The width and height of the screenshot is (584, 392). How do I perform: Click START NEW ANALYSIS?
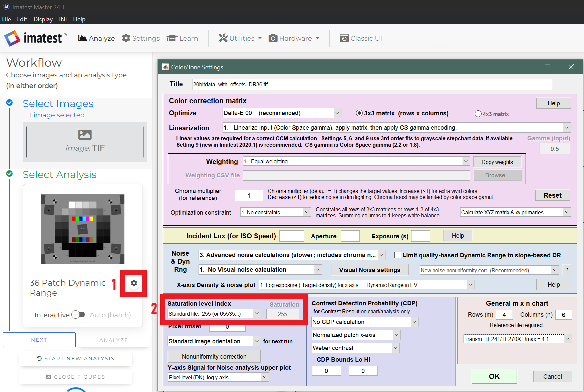click(76, 358)
